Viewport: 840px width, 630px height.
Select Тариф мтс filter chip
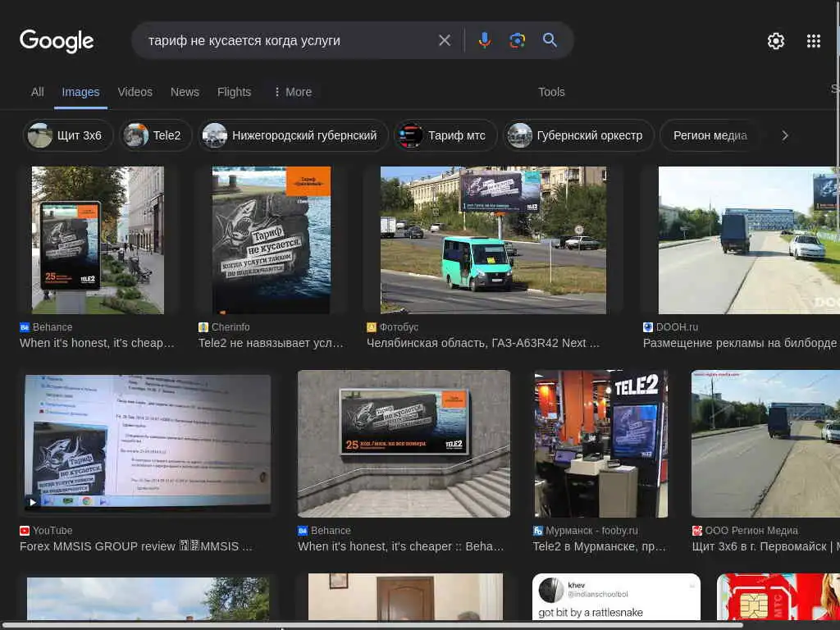pos(445,135)
